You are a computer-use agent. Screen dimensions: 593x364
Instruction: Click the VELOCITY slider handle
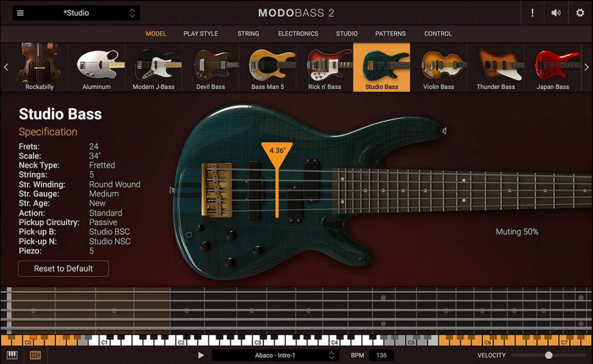[549, 355]
